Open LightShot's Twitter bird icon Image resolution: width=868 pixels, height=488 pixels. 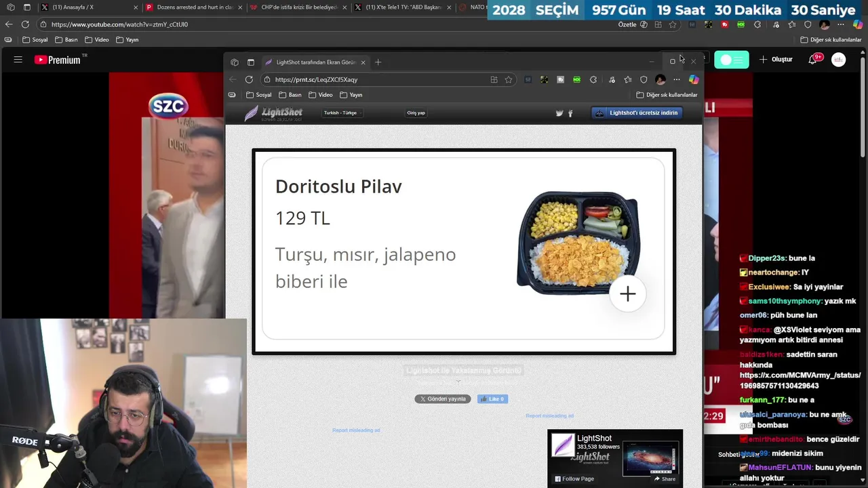(559, 113)
